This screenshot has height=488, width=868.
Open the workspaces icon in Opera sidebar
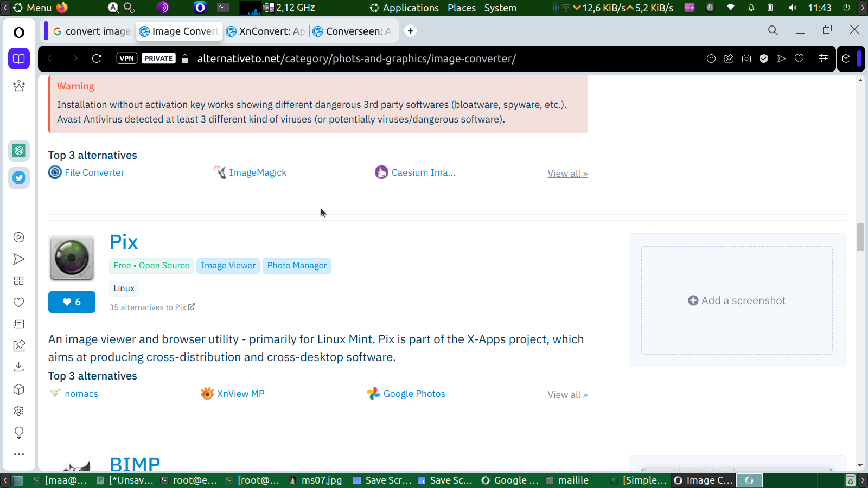[19, 59]
